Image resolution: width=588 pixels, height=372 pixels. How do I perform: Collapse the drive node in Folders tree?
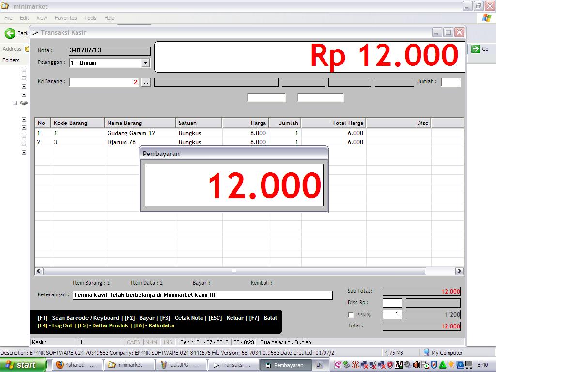click(15, 103)
